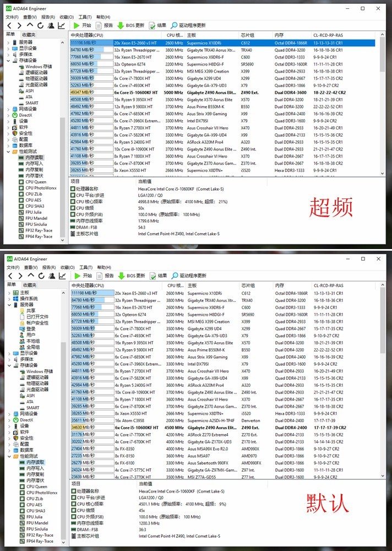Collapse 性能测试 node in the 超频 window tree
Image resolution: width=392 pixels, height=551 pixels.
[x=8, y=152]
